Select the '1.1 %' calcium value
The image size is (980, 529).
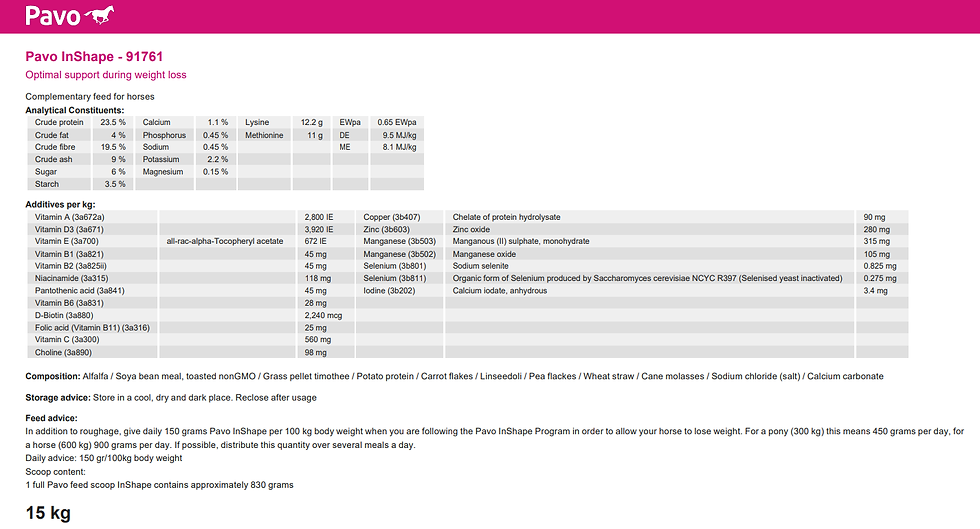coord(218,122)
